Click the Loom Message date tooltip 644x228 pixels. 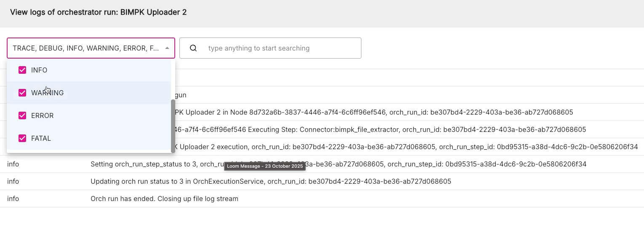coord(265,166)
